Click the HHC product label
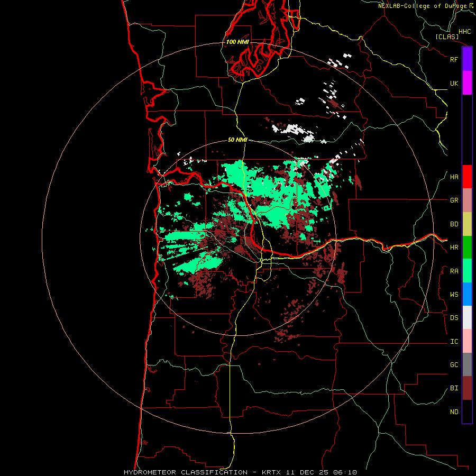 click(465, 32)
